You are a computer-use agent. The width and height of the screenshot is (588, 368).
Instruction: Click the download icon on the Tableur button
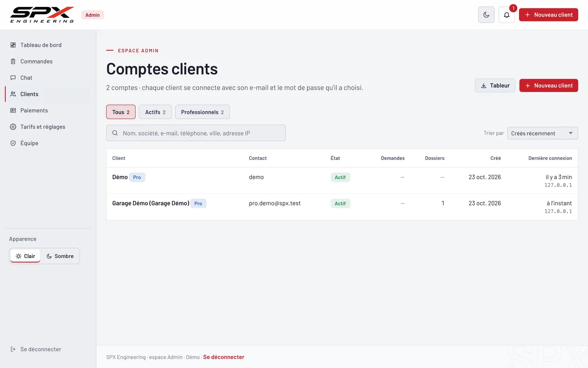(x=483, y=86)
